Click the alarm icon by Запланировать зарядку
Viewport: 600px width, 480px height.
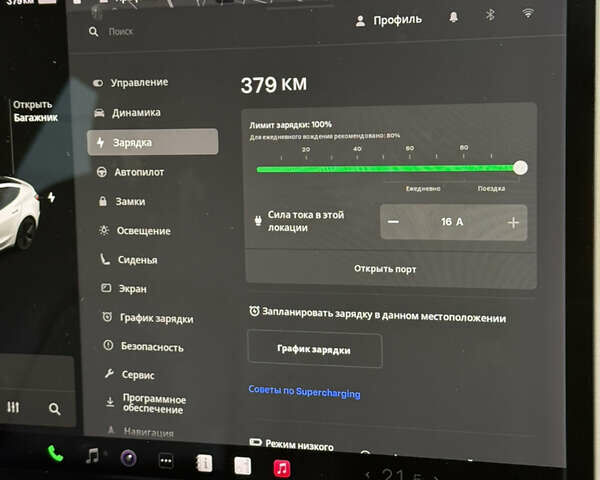(254, 311)
